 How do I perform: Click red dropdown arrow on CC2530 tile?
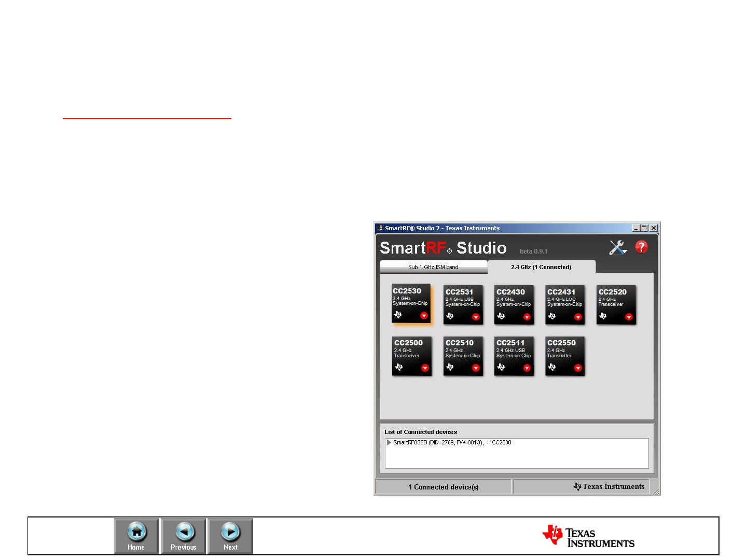click(424, 316)
